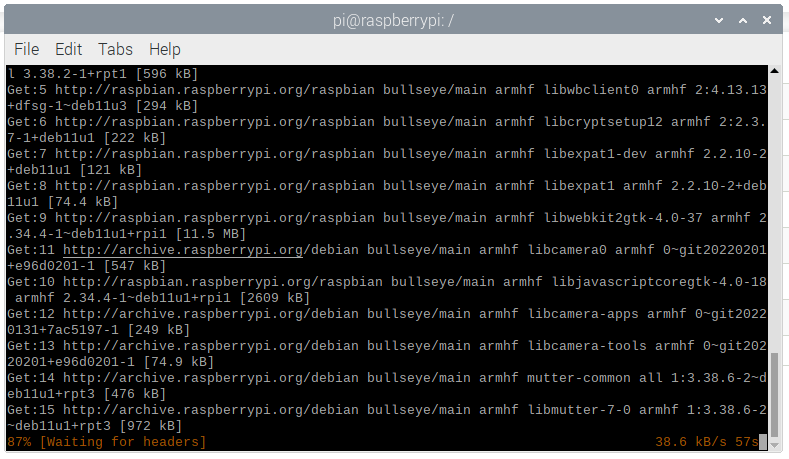Open the Edit menu
This screenshot has width=789, height=459.
[68, 49]
